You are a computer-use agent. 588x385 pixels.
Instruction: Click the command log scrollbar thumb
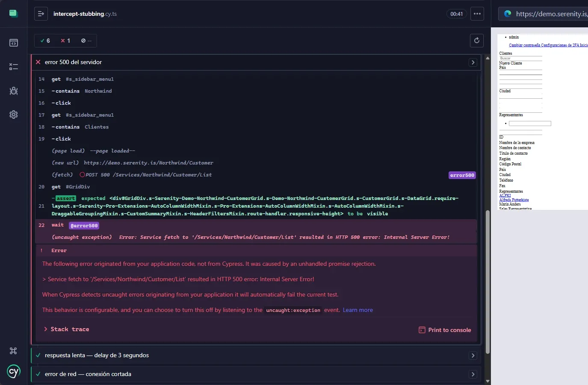pos(488,282)
